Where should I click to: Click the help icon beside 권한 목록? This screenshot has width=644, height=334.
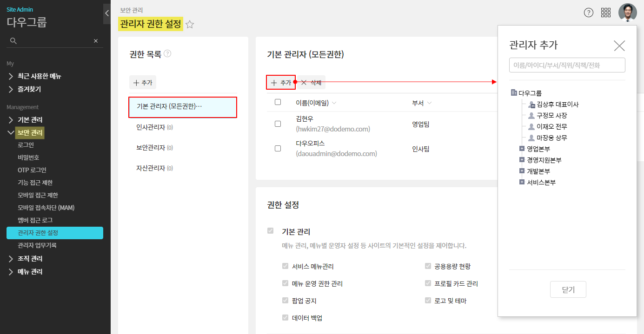167,54
